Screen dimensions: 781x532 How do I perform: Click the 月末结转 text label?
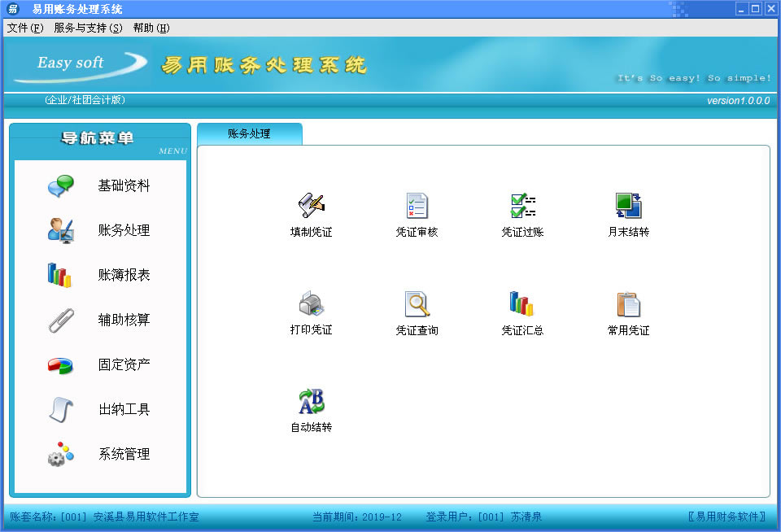pyautogui.click(x=629, y=232)
